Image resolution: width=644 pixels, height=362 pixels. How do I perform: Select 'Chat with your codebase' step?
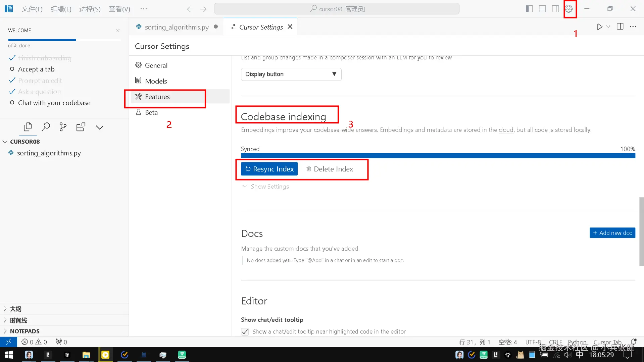tap(54, 103)
